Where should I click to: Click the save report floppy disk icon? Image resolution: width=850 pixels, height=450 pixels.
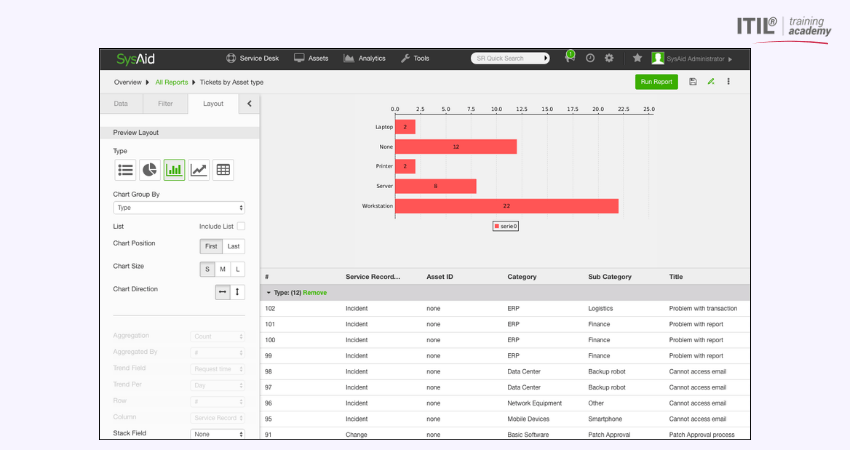coord(693,81)
